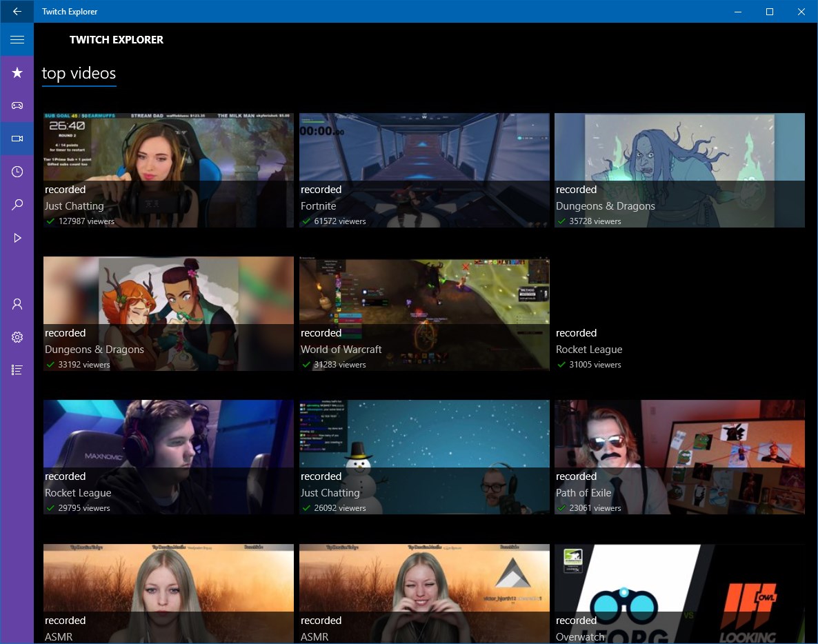Click the green check beside 26092 viewers
The height and width of the screenshot is (644, 818).
pos(306,508)
